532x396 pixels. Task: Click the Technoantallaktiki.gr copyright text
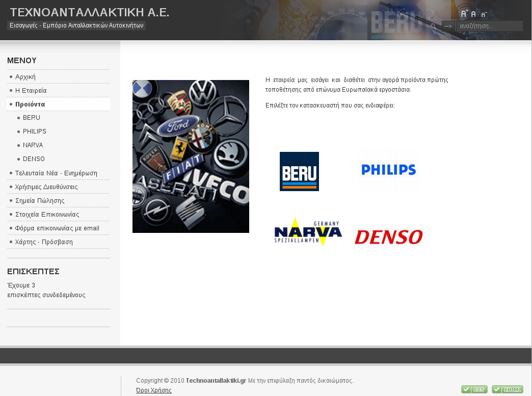click(216, 380)
